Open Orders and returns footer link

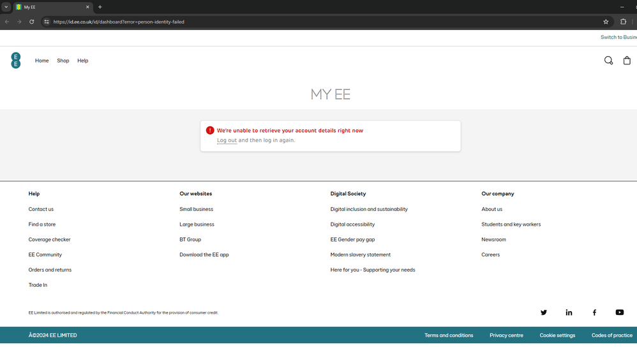(50, 270)
